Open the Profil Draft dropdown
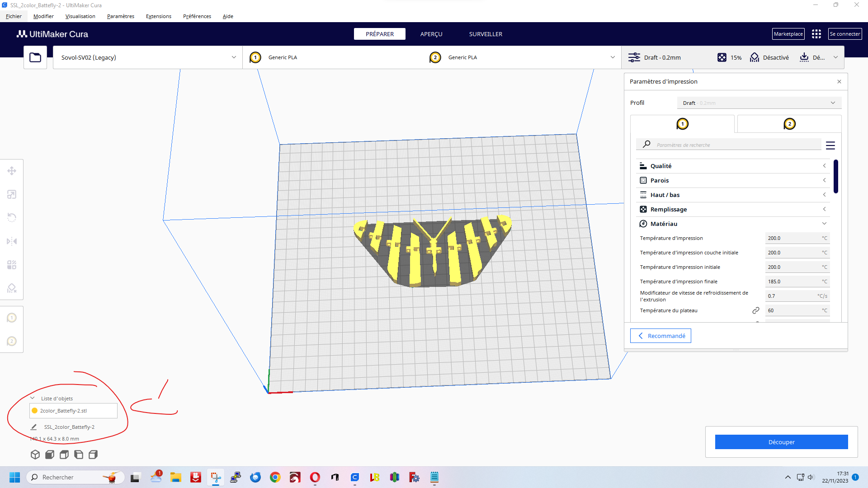 pos(759,103)
